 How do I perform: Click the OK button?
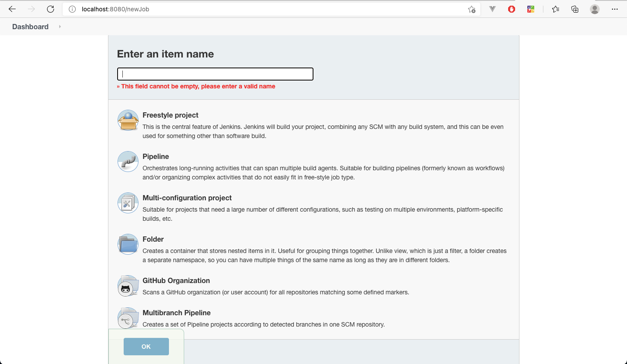coord(146,347)
